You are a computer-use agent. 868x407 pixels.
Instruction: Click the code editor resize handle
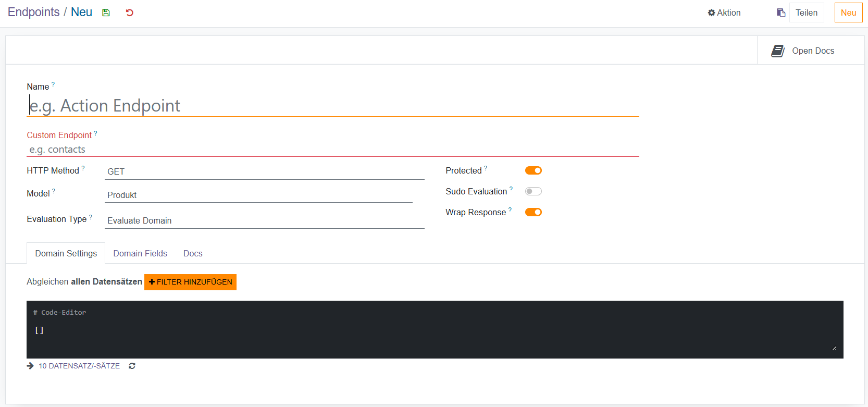click(835, 348)
